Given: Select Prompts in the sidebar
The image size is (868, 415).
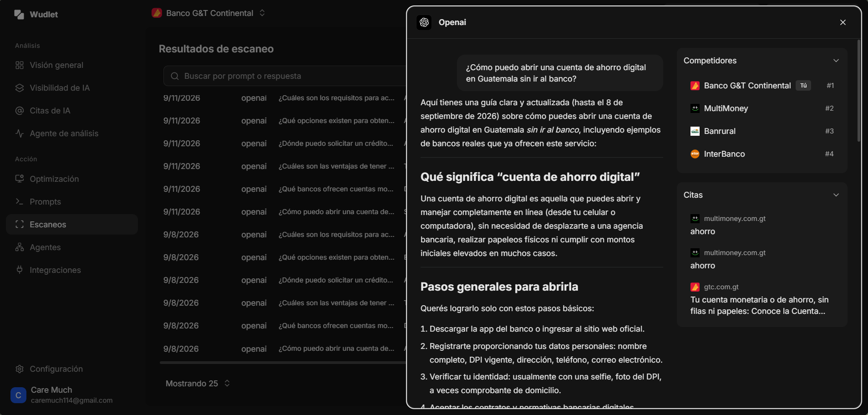Looking at the screenshot, I should [72, 202].
